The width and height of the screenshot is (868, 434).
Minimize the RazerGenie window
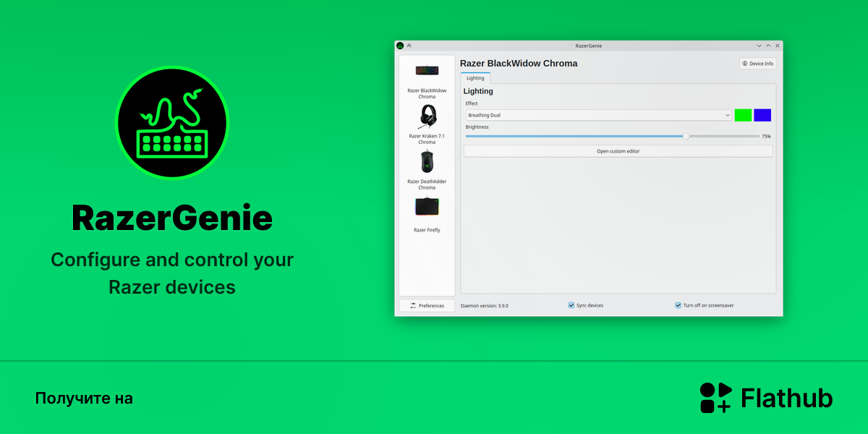point(759,46)
